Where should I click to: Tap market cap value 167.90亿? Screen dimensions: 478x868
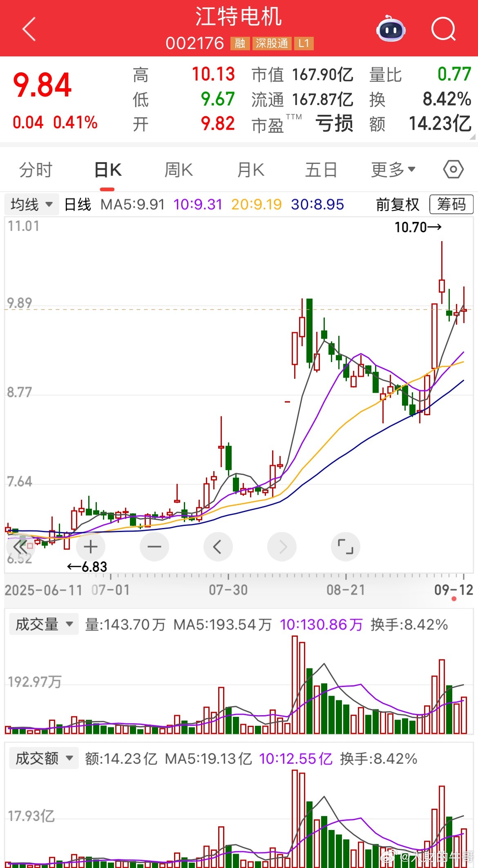[323, 75]
